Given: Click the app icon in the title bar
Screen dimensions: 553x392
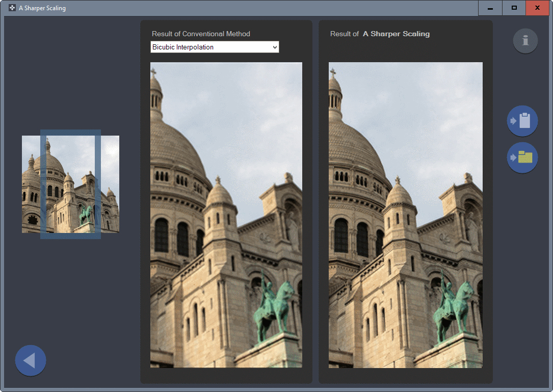Looking at the screenshot, I should pyautogui.click(x=12, y=8).
